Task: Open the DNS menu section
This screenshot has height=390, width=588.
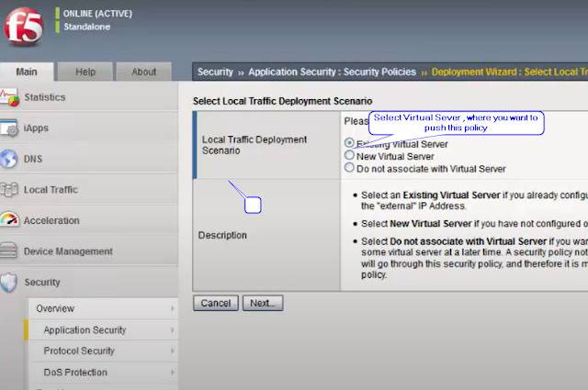Action: tap(89, 159)
